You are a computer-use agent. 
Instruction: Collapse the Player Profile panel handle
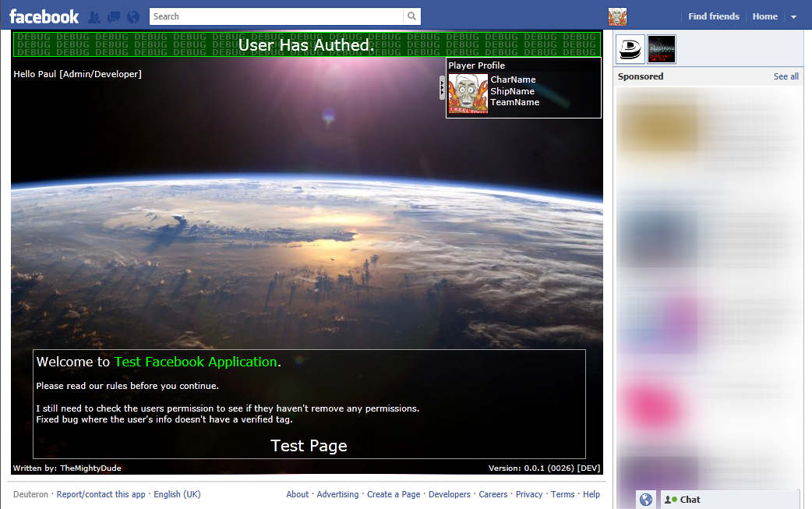tap(442, 87)
